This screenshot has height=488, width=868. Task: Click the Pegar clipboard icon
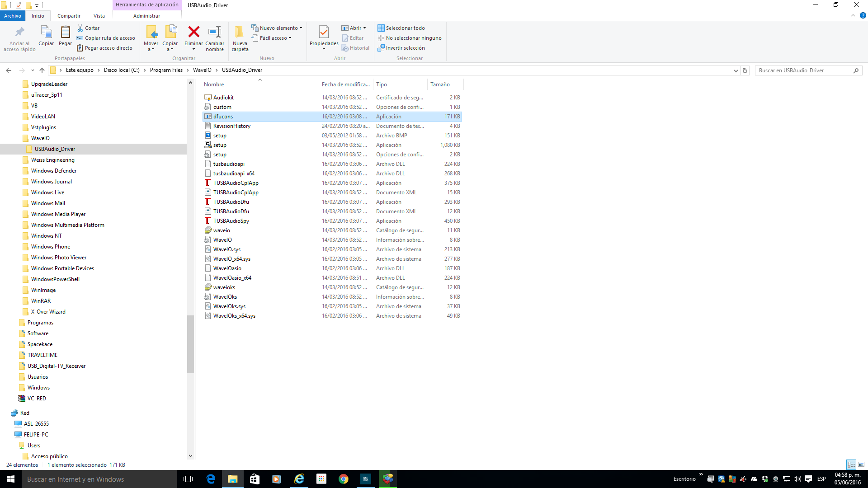point(65,32)
